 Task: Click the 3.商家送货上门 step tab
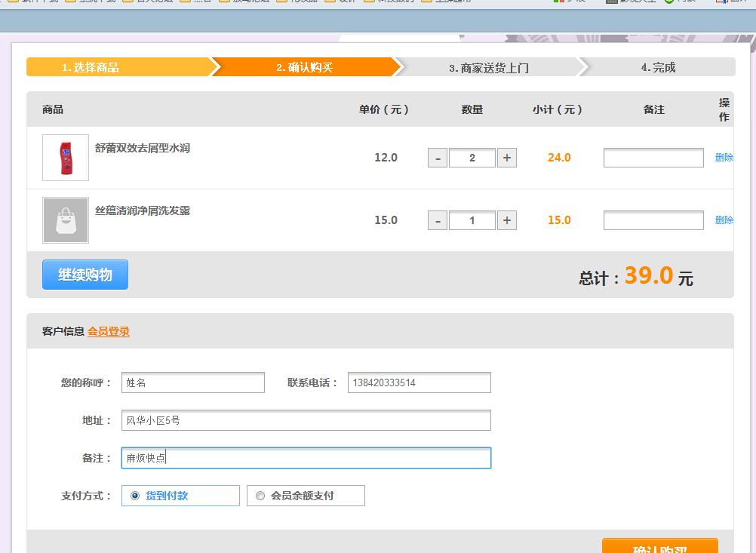[x=489, y=67]
